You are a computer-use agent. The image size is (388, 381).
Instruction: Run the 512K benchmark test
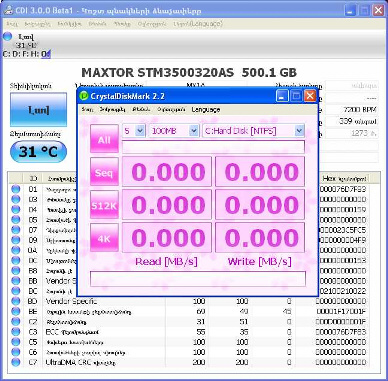point(104,204)
